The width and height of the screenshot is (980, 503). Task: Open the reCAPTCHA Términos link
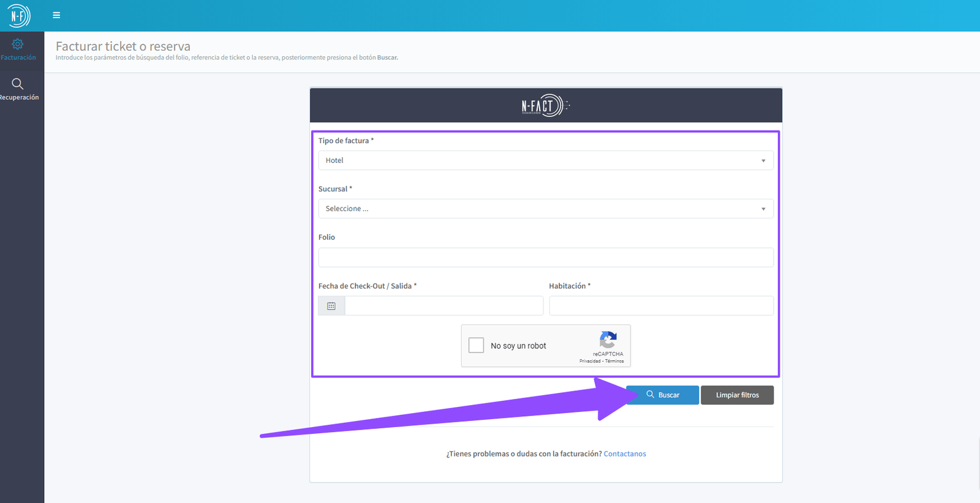pos(615,361)
